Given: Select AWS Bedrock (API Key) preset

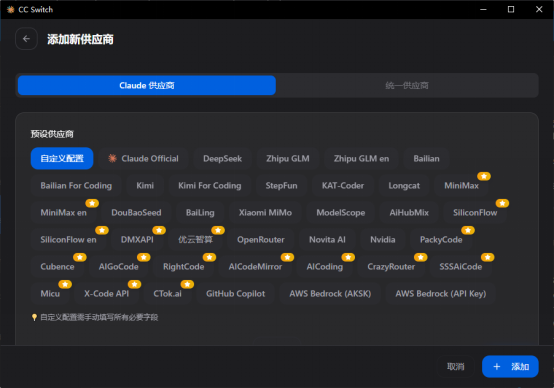Looking at the screenshot, I should (x=441, y=294).
